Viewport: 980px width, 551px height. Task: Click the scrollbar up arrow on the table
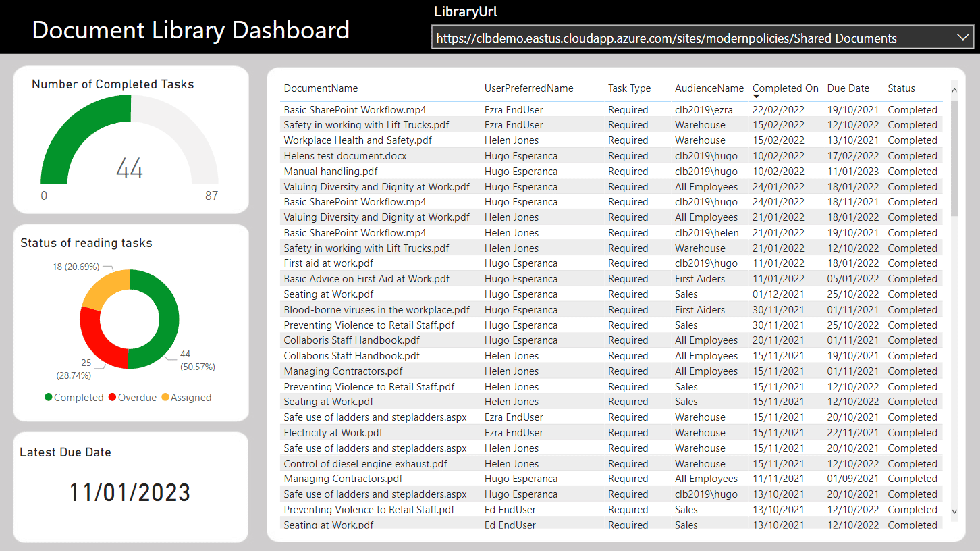click(954, 88)
